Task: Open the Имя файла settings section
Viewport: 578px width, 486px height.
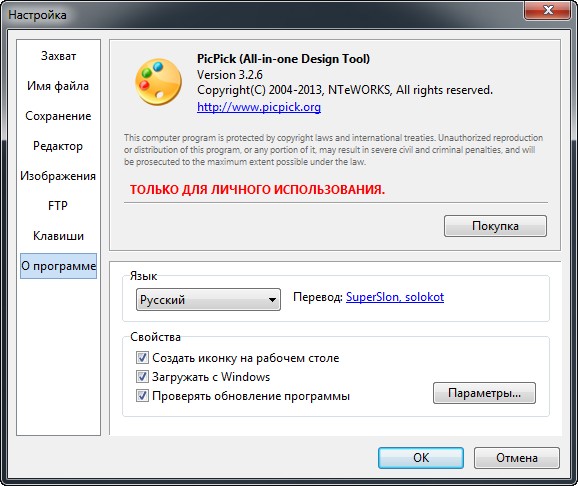Action: point(58,86)
